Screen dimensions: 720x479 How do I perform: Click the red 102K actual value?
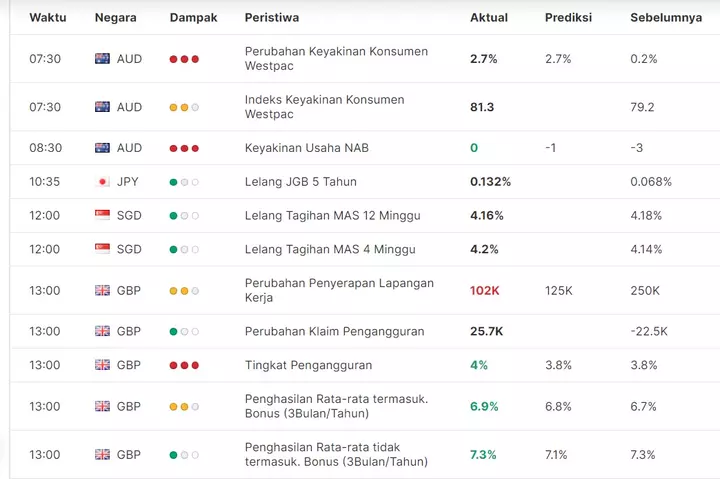pos(484,291)
